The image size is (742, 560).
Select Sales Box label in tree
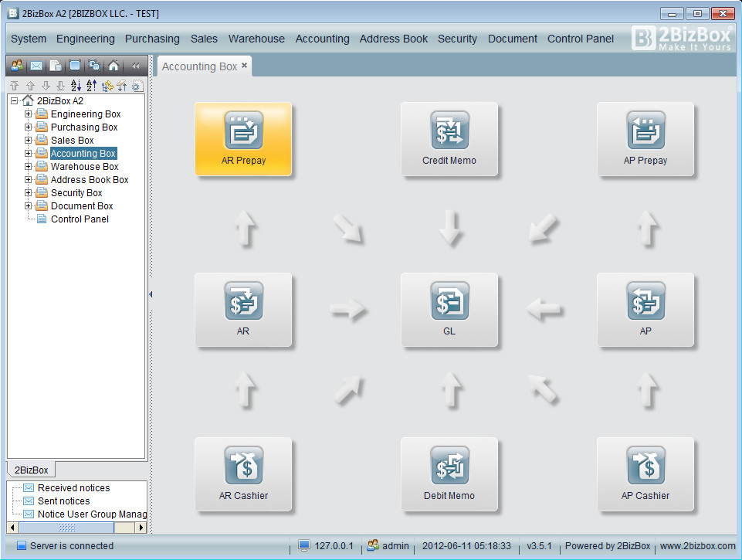[x=72, y=141]
